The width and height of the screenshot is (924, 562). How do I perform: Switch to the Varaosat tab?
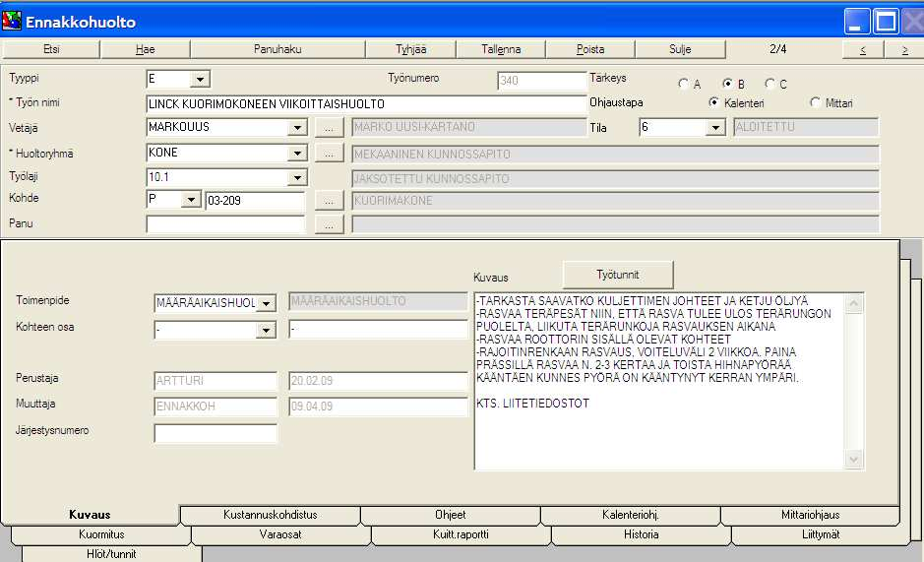click(280, 534)
